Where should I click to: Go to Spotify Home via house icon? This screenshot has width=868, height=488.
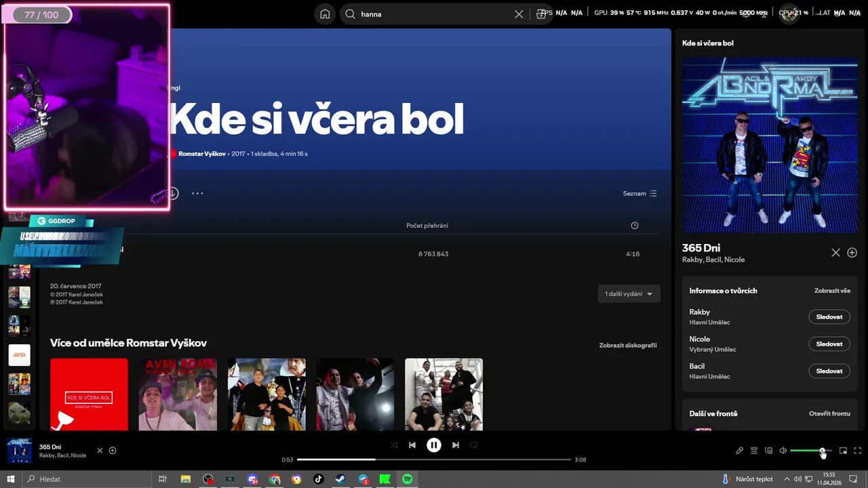pos(325,14)
